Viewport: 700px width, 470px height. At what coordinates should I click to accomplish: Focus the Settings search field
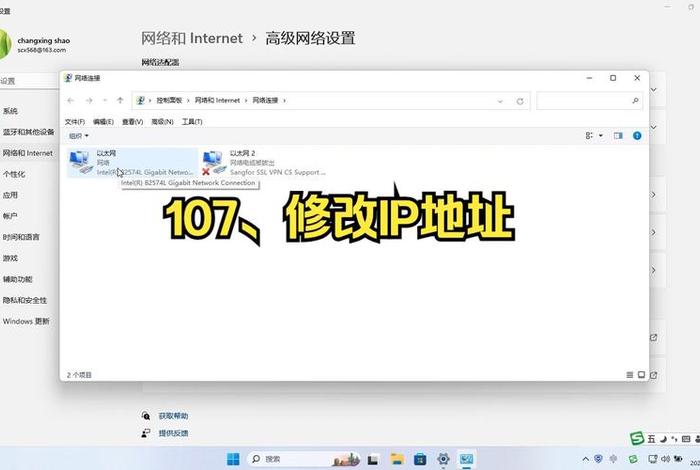point(29,81)
